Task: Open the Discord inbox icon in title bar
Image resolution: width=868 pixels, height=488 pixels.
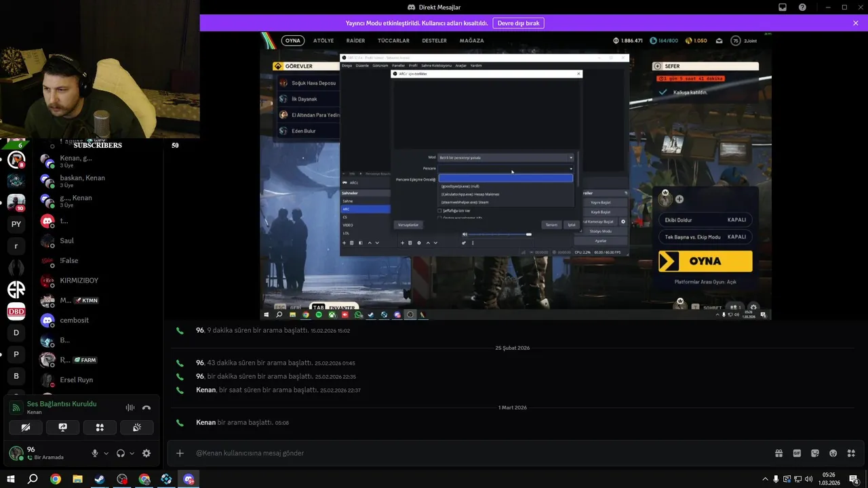Action: (782, 7)
